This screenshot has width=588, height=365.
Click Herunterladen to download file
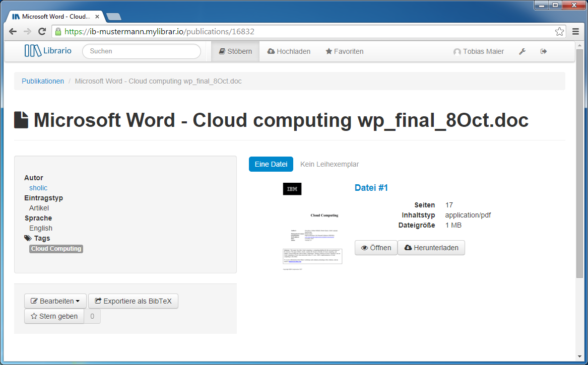pyautogui.click(x=431, y=248)
